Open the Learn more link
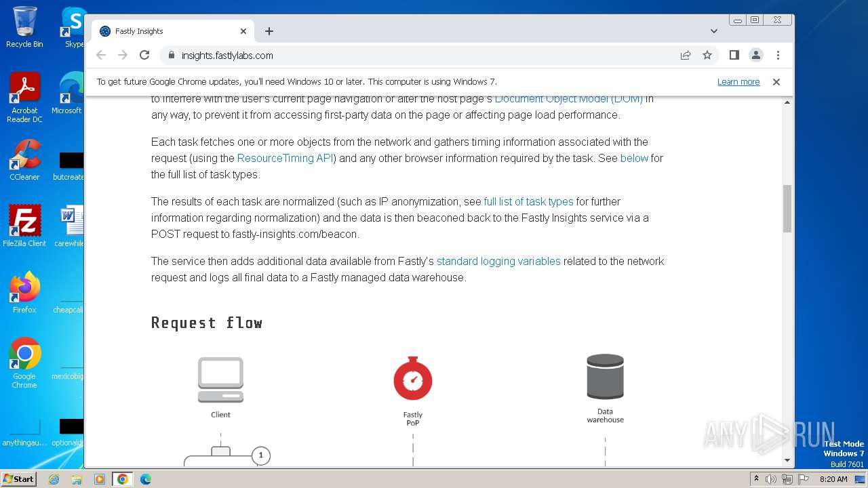Image resolution: width=868 pixels, height=488 pixels. 738,82
